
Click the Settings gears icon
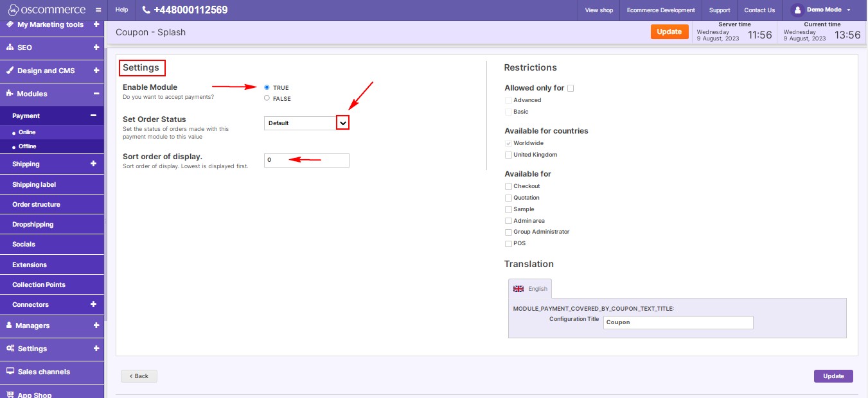pos(10,349)
